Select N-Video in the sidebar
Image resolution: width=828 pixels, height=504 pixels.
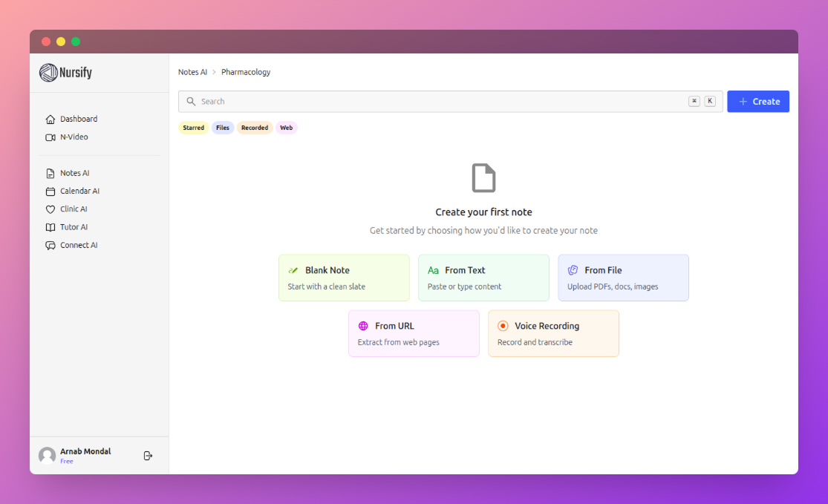(75, 137)
